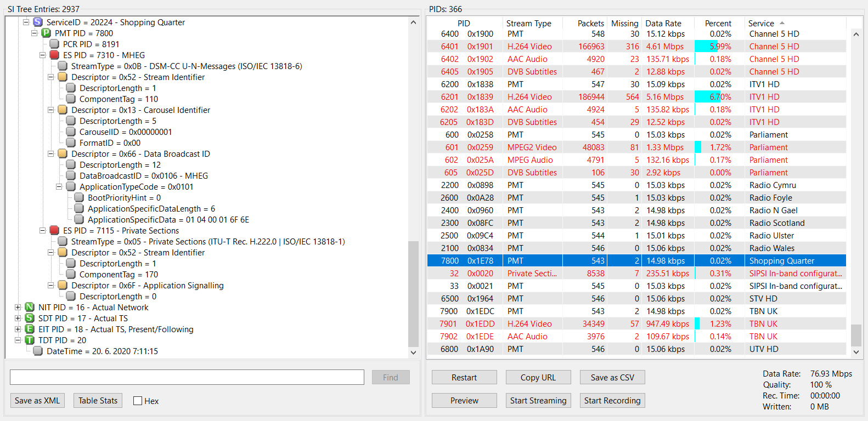This screenshot has height=421, width=868.
Task: Click the CarouselID node icon
Action: (71, 132)
